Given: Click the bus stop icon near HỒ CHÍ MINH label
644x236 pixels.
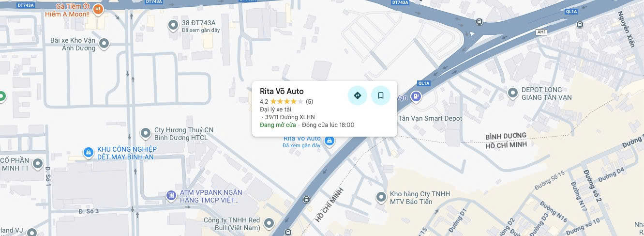Looking at the screenshot, I should click(x=306, y=199).
